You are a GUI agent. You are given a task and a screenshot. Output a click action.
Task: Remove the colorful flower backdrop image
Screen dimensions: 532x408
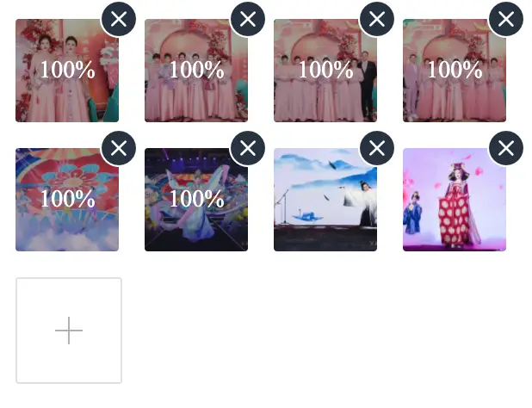pyautogui.click(x=119, y=148)
